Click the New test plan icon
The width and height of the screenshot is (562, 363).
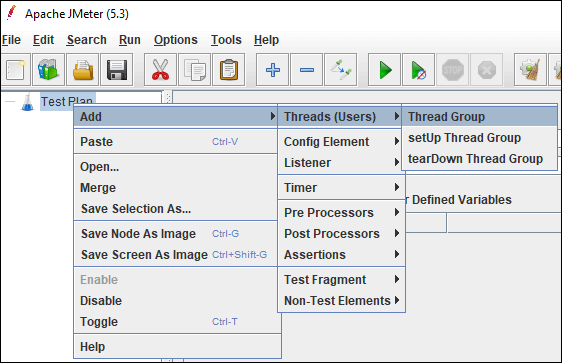(15, 70)
